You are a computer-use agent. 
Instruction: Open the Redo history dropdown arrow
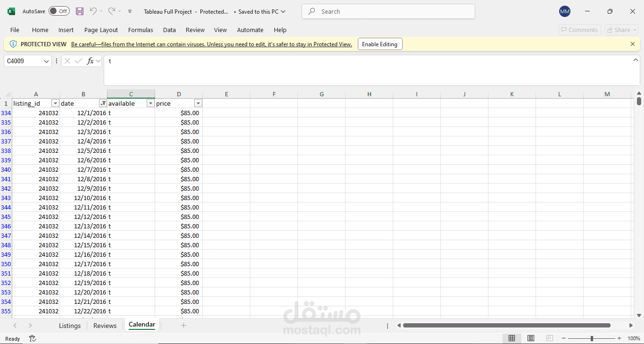120,11
